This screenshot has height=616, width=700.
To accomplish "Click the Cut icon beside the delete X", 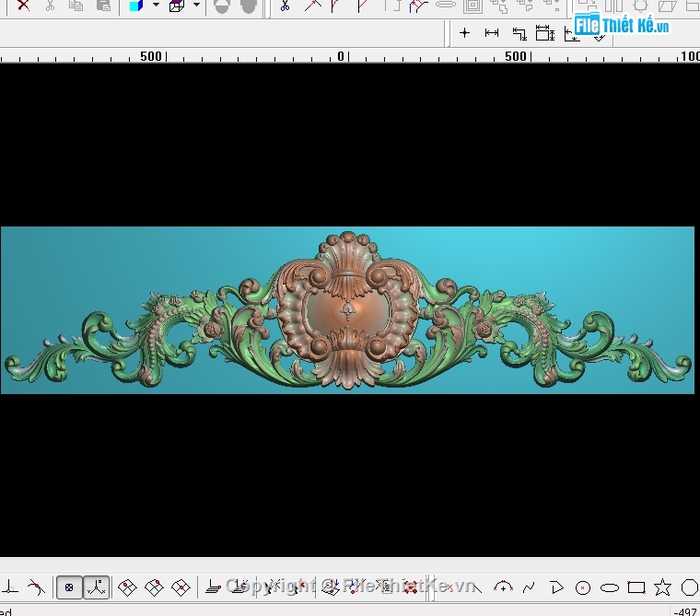I will pyautogui.click(x=50, y=6).
